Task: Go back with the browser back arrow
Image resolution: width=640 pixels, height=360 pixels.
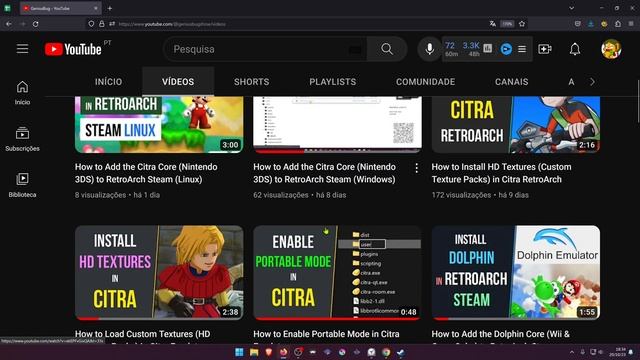Action: pos(9,24)
